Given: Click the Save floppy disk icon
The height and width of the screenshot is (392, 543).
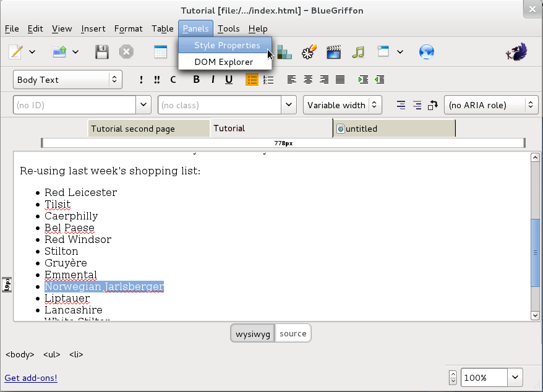Looking at the screenshot, I should (x=102, y=52).
